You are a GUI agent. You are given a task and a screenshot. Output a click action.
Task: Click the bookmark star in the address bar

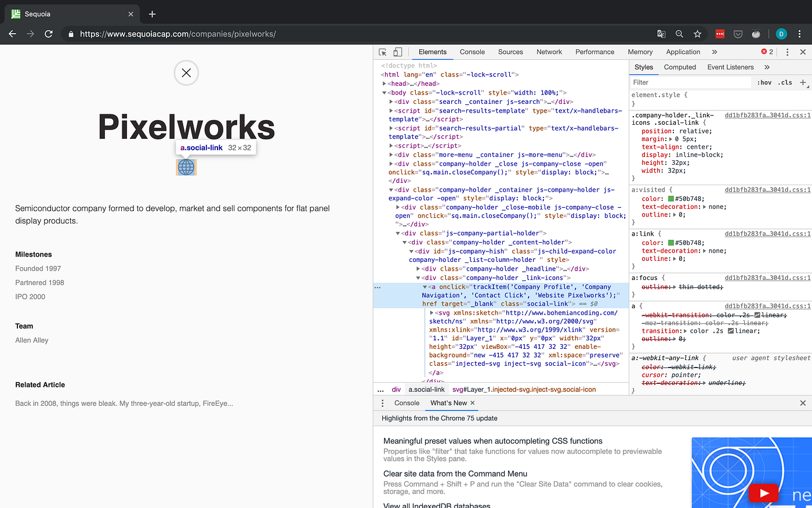tap(697, 34)
